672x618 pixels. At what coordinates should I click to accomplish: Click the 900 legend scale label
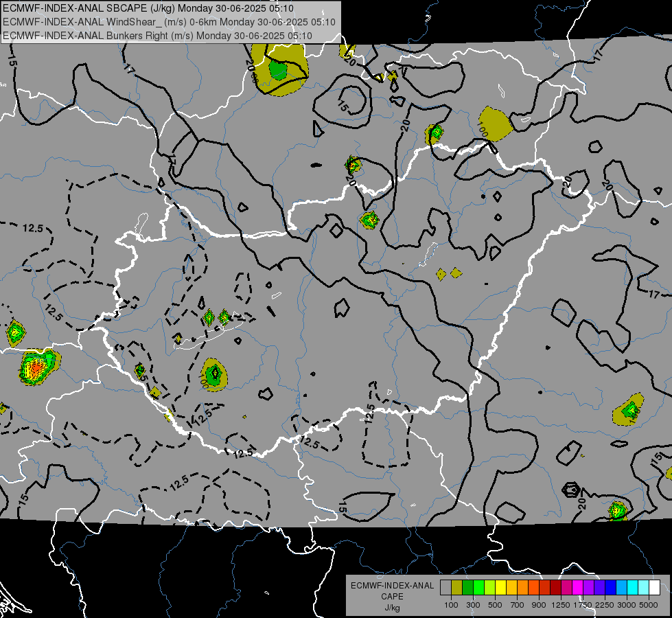(539, 605)
